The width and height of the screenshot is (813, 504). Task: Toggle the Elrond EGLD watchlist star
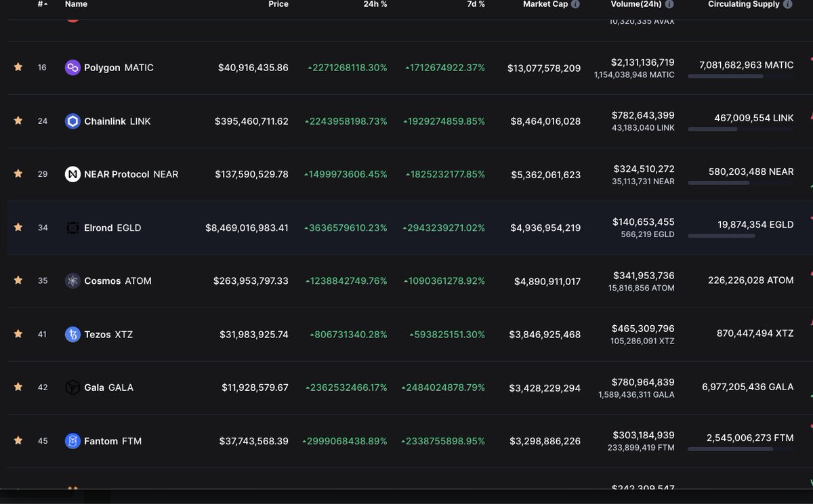coord(18,227)
